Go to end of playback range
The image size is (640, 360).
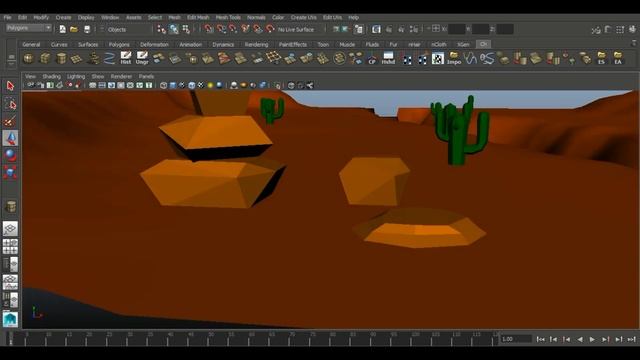click(x=631, y=339)
